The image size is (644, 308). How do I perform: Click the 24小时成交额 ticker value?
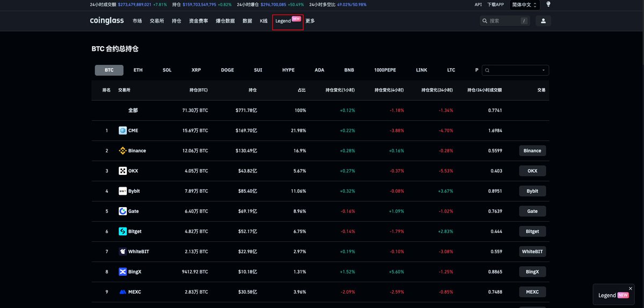134,4
